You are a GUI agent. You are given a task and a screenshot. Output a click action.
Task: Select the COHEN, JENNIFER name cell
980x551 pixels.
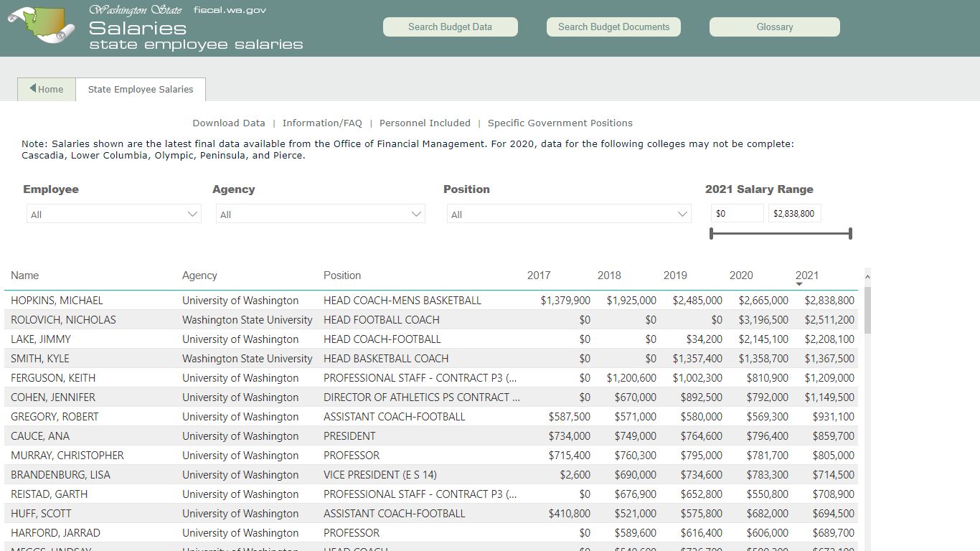tap(53, 397)
